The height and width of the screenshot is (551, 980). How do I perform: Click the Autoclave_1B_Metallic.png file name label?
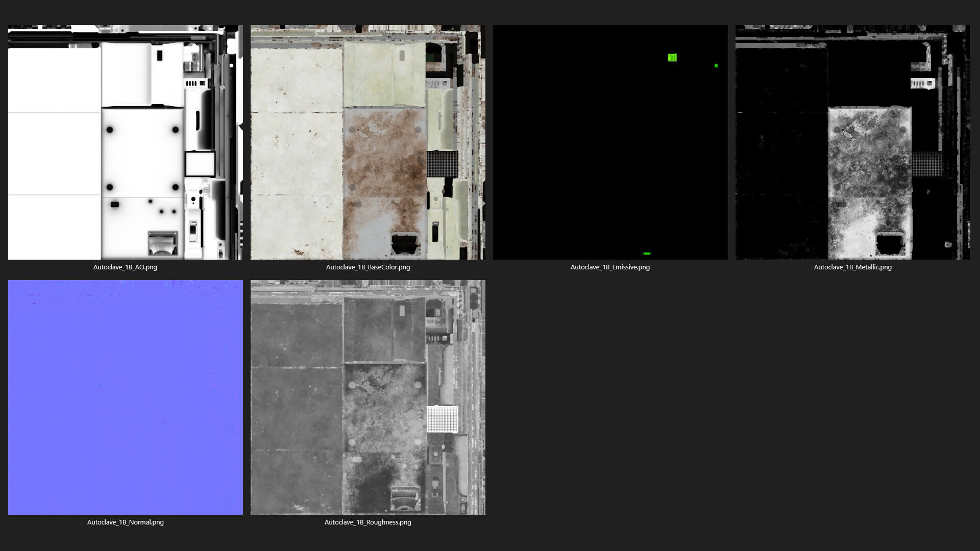click(x=852, y=267)
